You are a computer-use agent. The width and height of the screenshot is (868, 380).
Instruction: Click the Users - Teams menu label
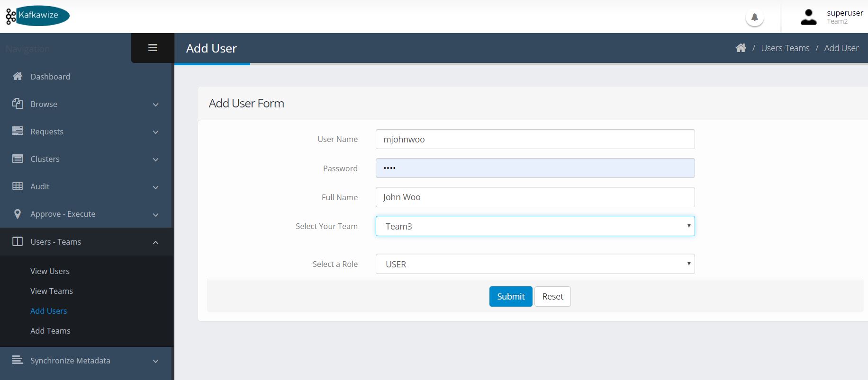tap(55, 242)
